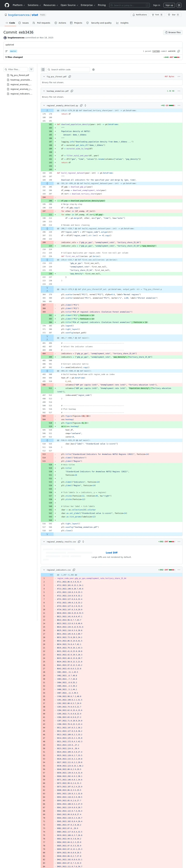Open Security and quality tab
Screen dimensions: 186x868
coord(99,23)
